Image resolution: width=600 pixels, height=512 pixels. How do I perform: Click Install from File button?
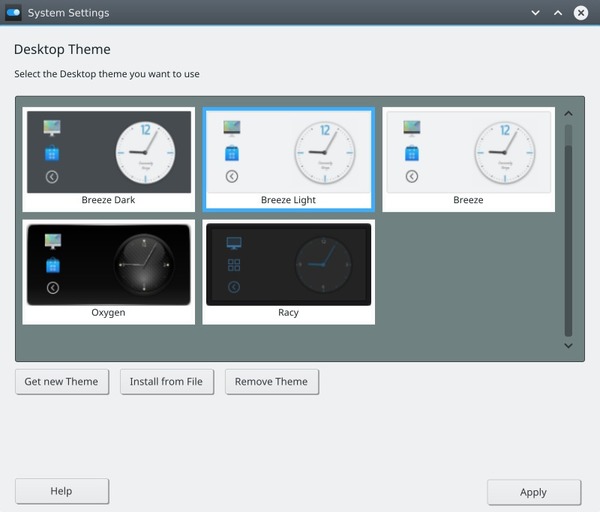tap(167, 381)
